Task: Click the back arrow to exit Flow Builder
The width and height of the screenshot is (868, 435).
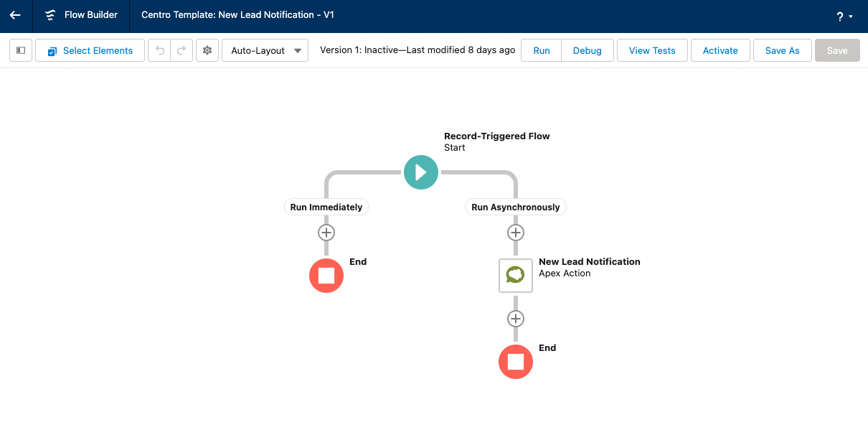Action: pos(15,14)
